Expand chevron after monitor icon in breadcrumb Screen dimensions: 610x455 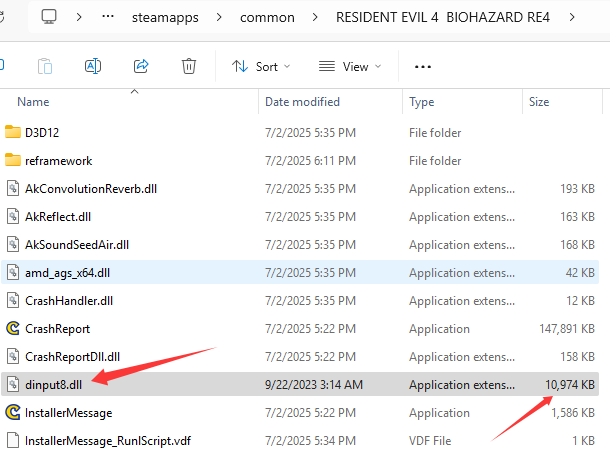point(79,17)
